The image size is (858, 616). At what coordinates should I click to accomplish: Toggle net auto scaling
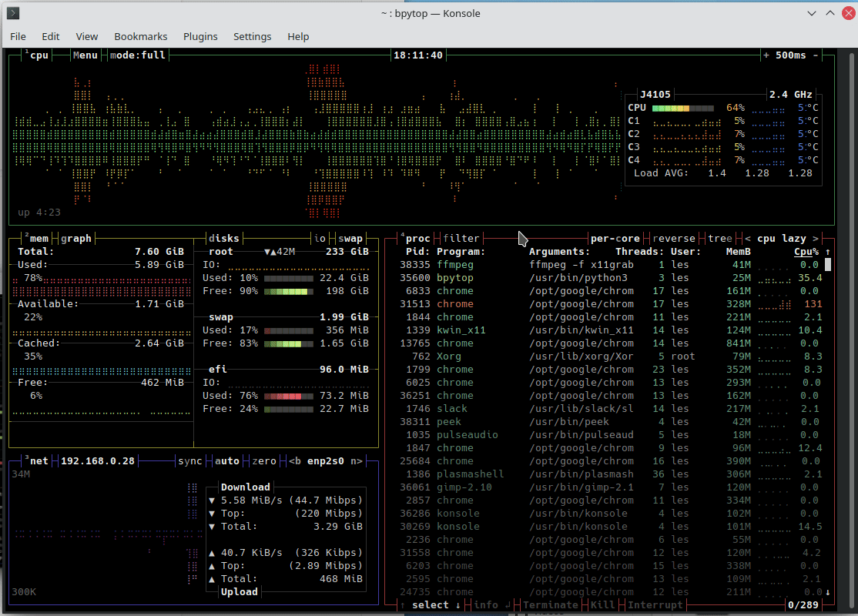[x=227, y=461]
